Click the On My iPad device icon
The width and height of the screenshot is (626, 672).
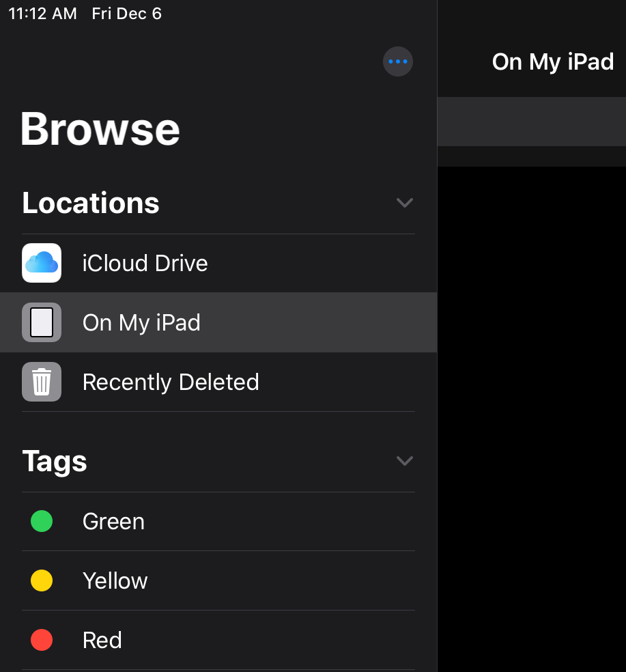coord(42,322)
